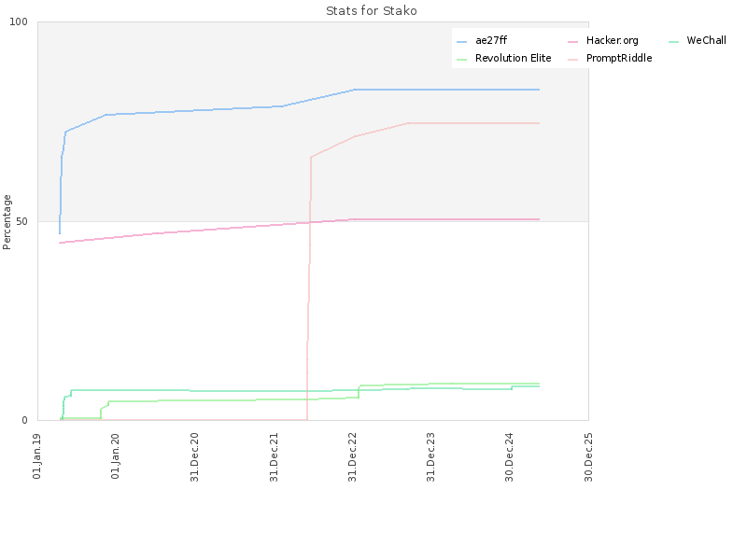Click the blue ae27ff line plateau
The image size is (747, 560).
pyautogui.click(x=447, y=90)
